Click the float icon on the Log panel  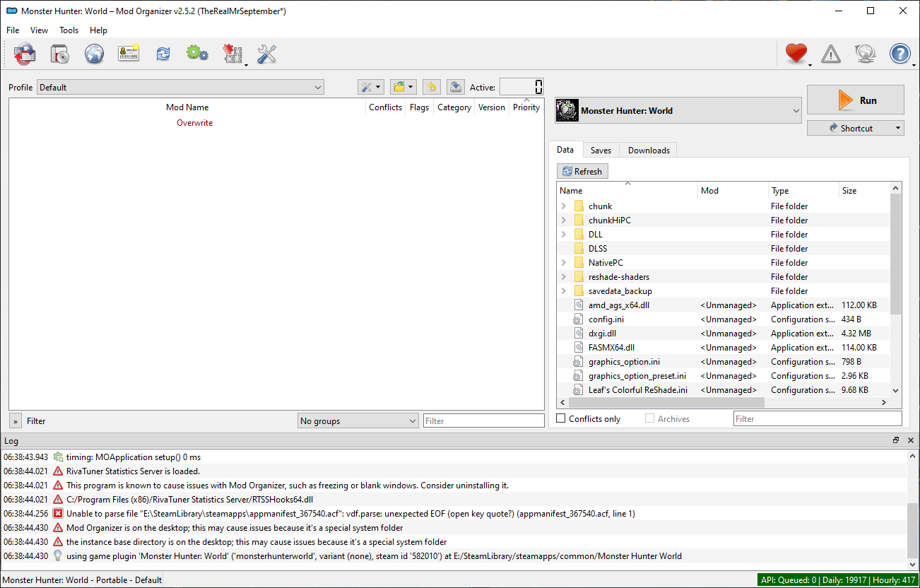coord(896,440)
